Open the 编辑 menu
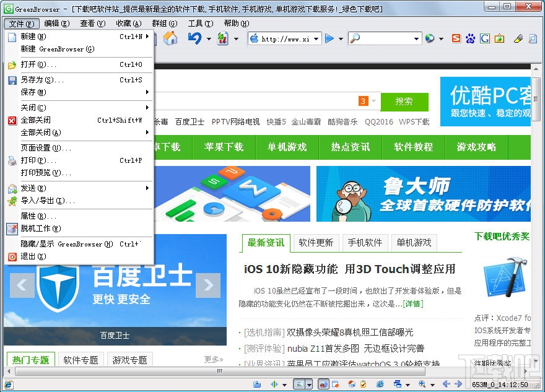Image resolution: width=545 pixels, height=392 pixels. (x=56, y=24)
